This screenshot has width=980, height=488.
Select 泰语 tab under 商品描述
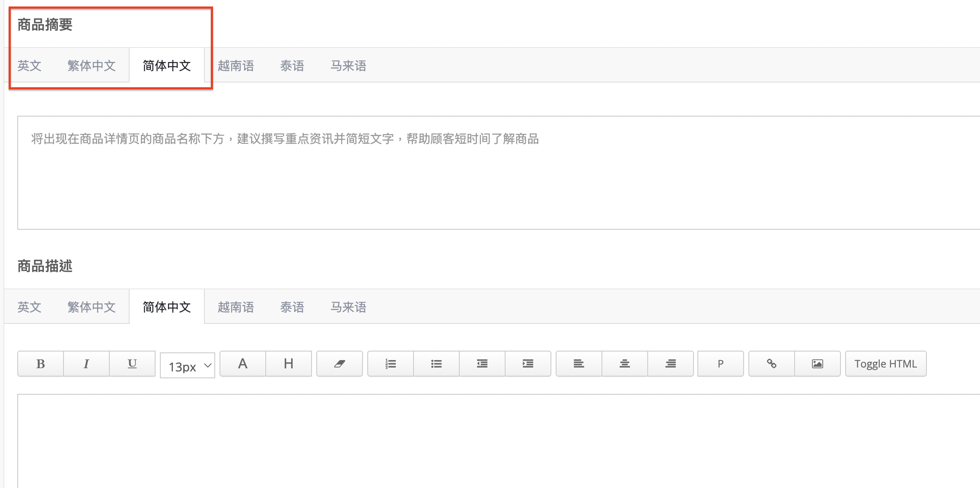[x=292, y=307]
